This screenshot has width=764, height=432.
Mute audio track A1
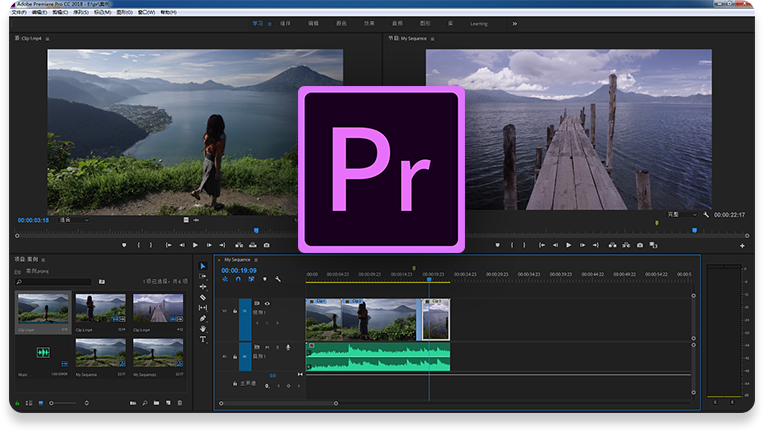[x=267, y=347]
